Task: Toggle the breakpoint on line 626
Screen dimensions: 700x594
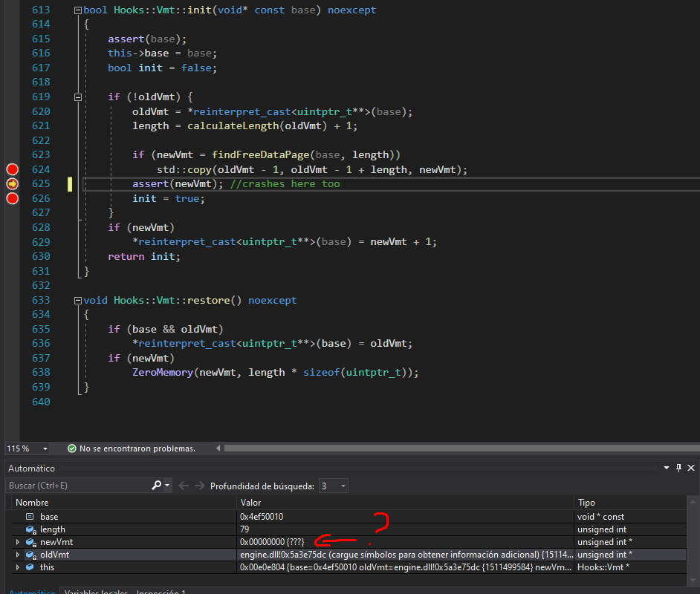Action: point(12,198)
